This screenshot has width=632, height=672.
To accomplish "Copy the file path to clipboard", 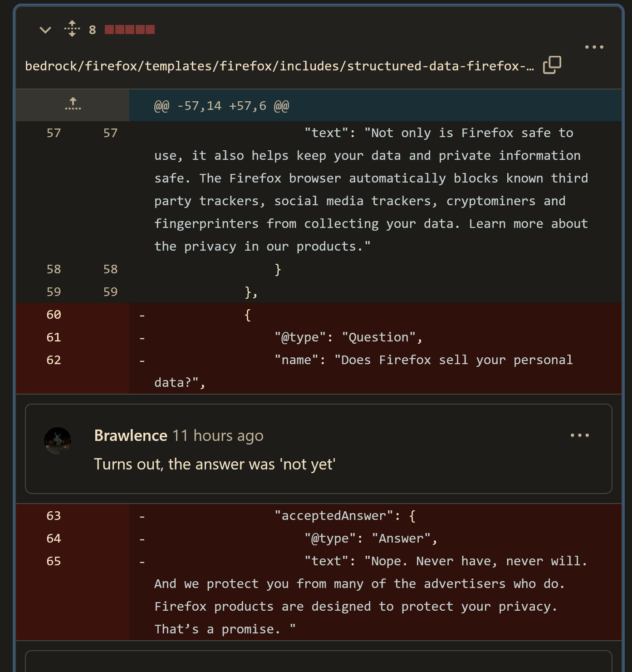I will pyautogui.click(x=552, y=65).
